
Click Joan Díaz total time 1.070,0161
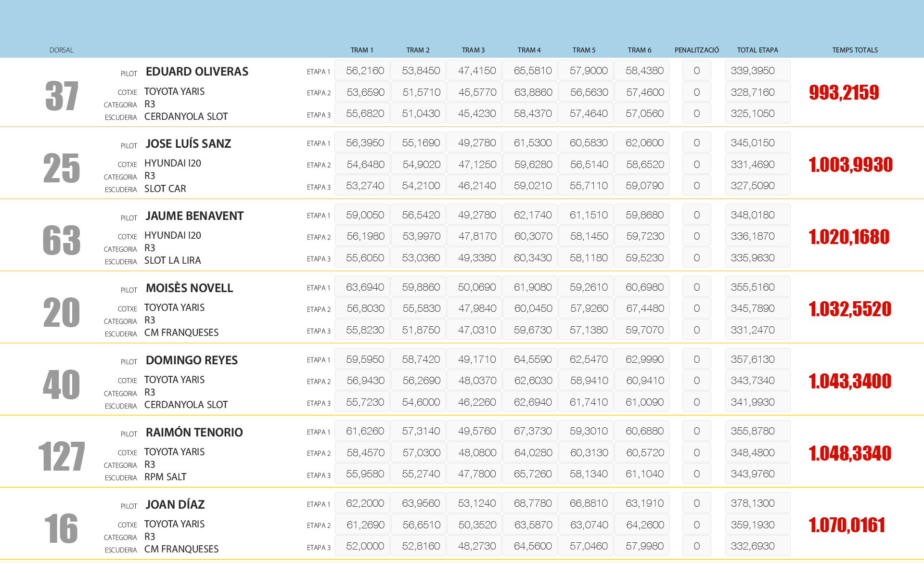847,525
